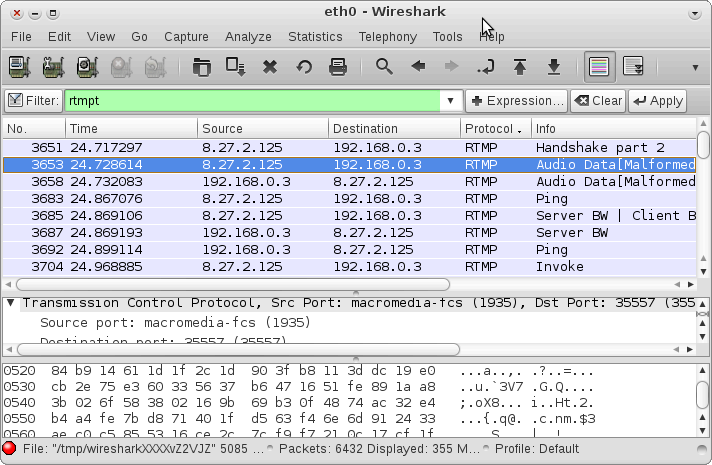Start a new live capture icon
The height and width of the screenshot is (465, 712).
[87, 67]
